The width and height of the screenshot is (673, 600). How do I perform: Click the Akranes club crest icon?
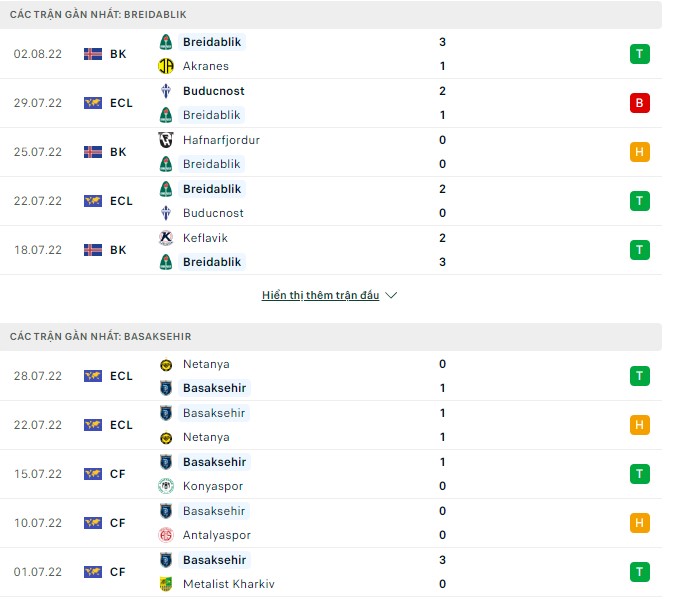[x=166, y=66]
